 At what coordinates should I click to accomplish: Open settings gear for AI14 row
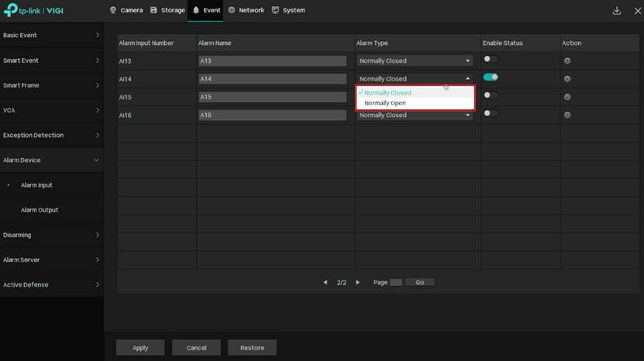[567, 79]
